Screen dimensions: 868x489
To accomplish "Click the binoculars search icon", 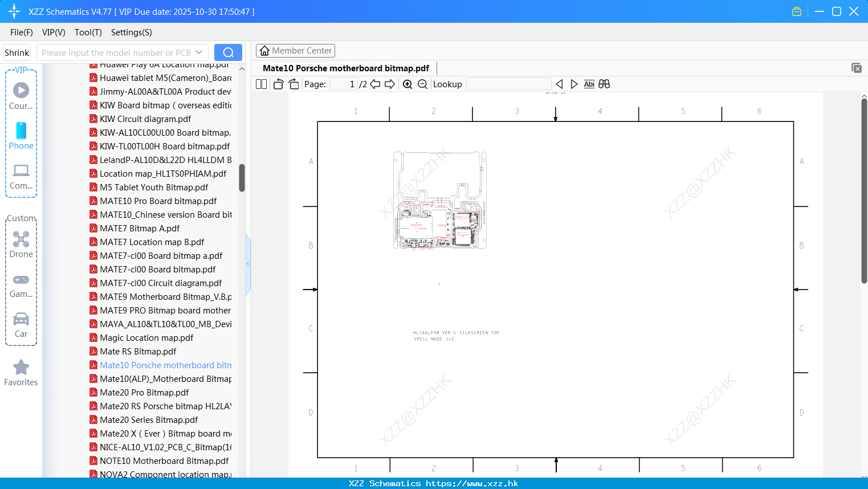I will click(604, 84).
